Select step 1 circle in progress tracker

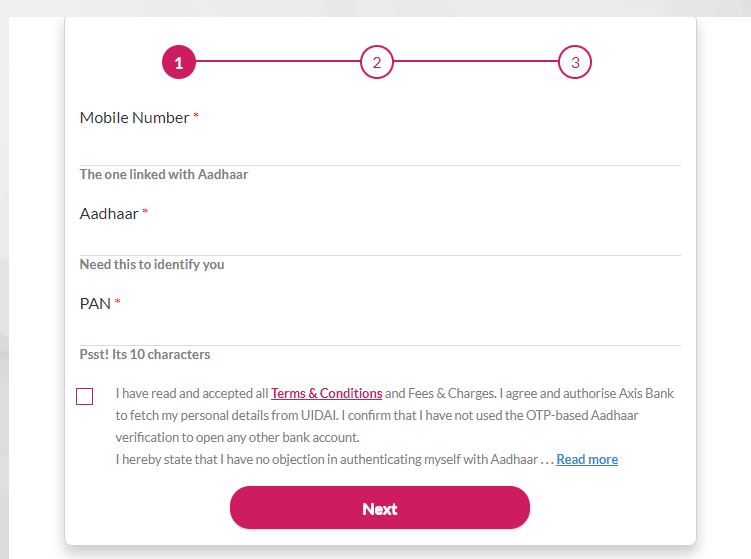coord(179,62)
